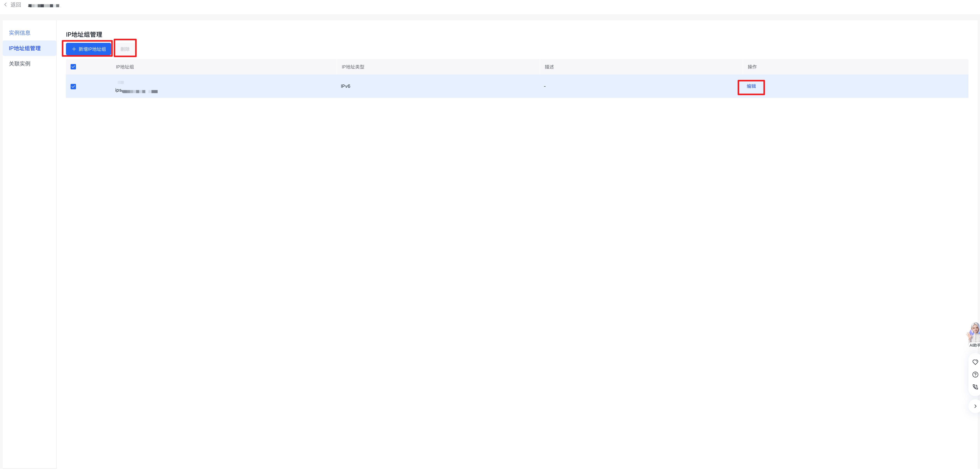Uncheck the IPv6 address group row checkbox
The image size is (980, 471).
click(x=73, y=87)
